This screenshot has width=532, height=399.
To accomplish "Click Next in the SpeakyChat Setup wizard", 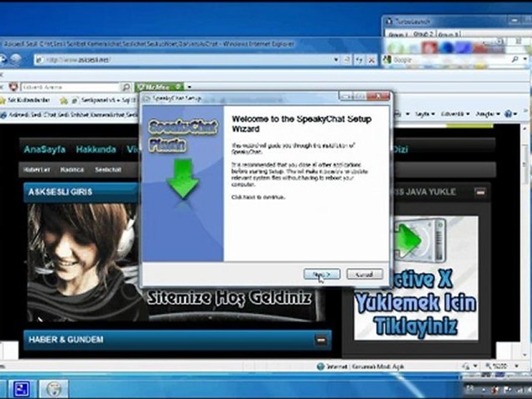I will (x=321, y=274).
